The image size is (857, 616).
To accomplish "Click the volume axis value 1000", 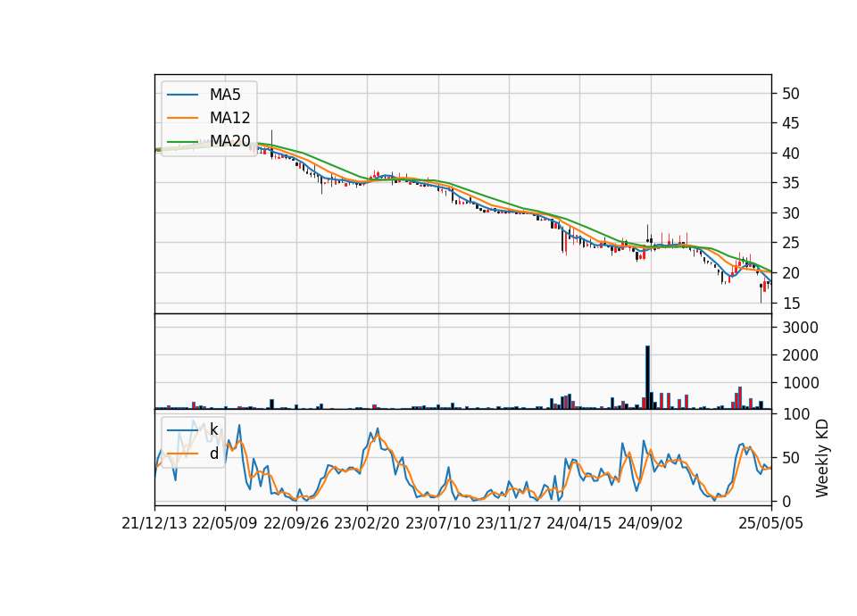I will tap(800, 383).
